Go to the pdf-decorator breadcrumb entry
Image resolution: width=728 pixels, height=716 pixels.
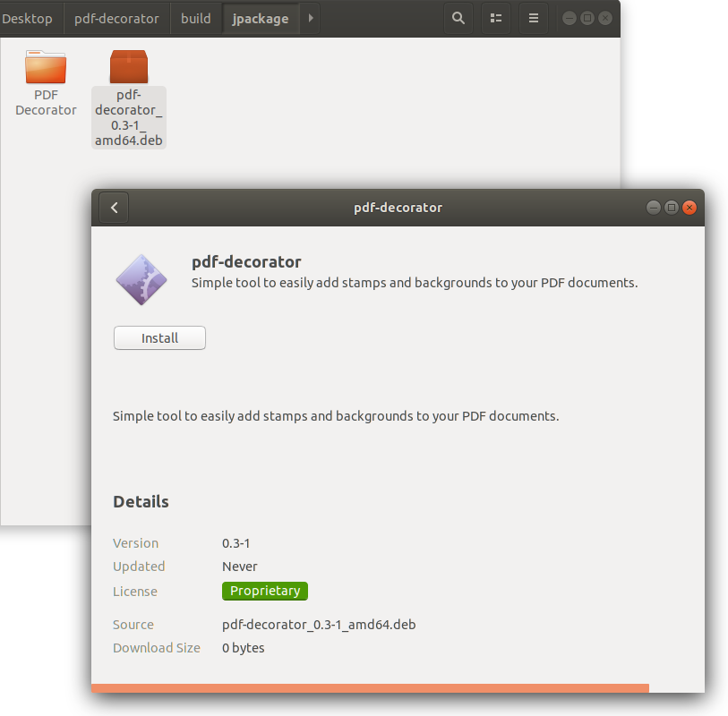tap(116, 18)
